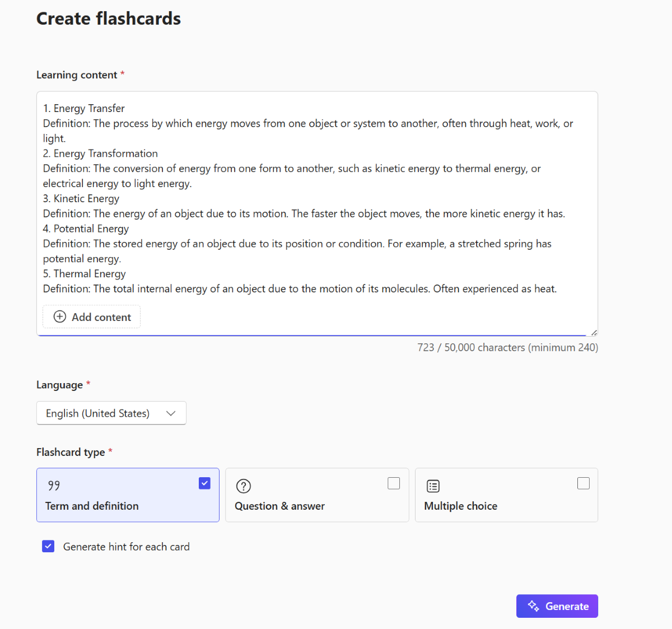
Task: Click the question mark icon on Q&A card
Action: pos(244,486)
